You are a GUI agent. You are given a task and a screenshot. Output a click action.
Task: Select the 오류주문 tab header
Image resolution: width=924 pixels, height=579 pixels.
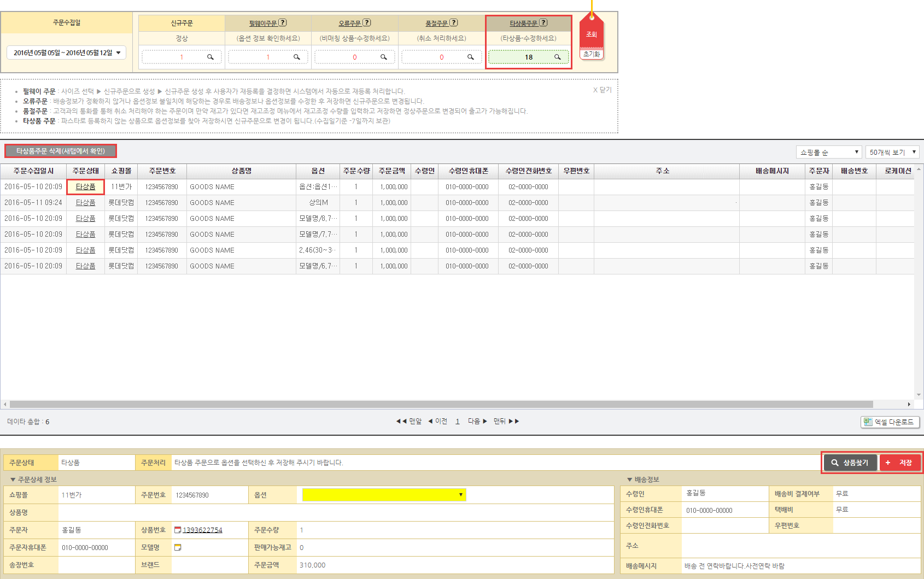coord(350,23)
